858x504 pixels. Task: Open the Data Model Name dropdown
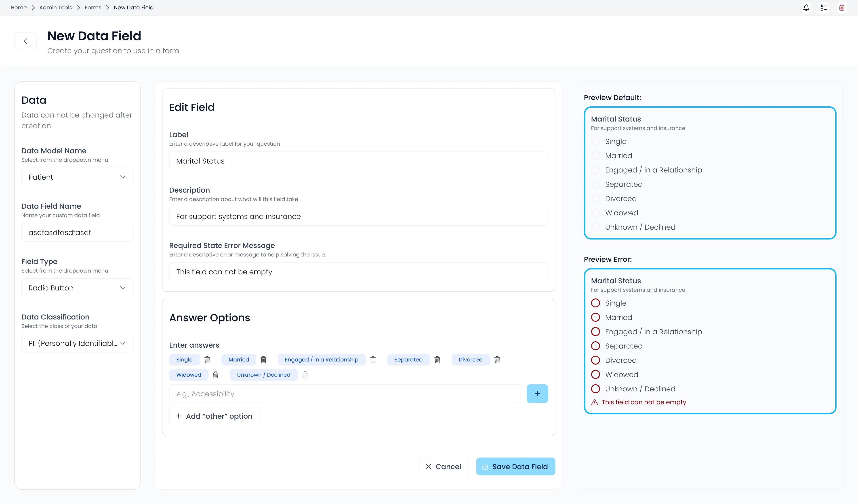(x=77, y=177)
